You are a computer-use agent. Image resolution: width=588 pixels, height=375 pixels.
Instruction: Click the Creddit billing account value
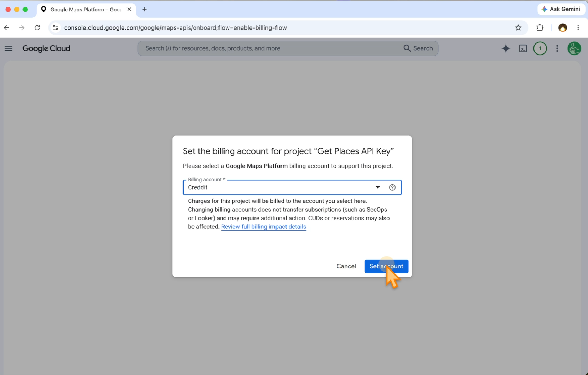[x=197, y=187]
